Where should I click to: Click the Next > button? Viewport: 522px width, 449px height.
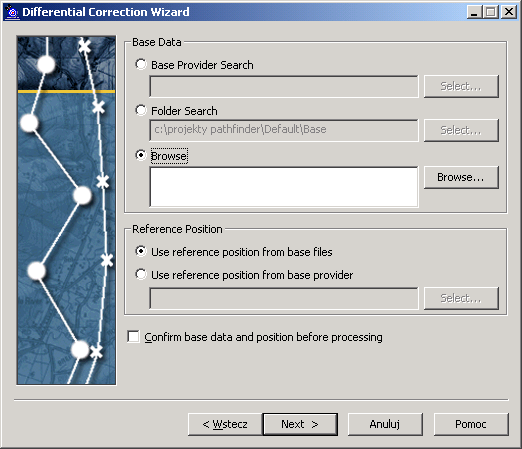(x=300, y=424)
